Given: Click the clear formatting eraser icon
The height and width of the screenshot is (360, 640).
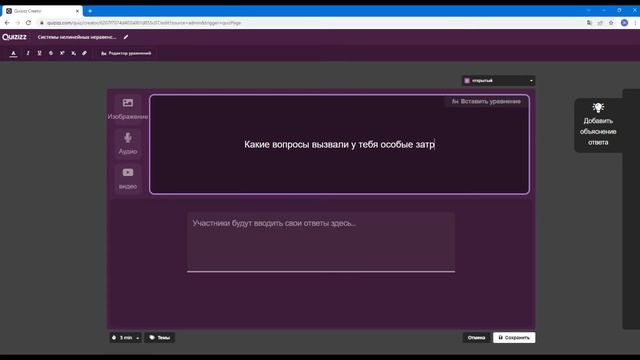Looking at the screenshot, I should (84, 53).
